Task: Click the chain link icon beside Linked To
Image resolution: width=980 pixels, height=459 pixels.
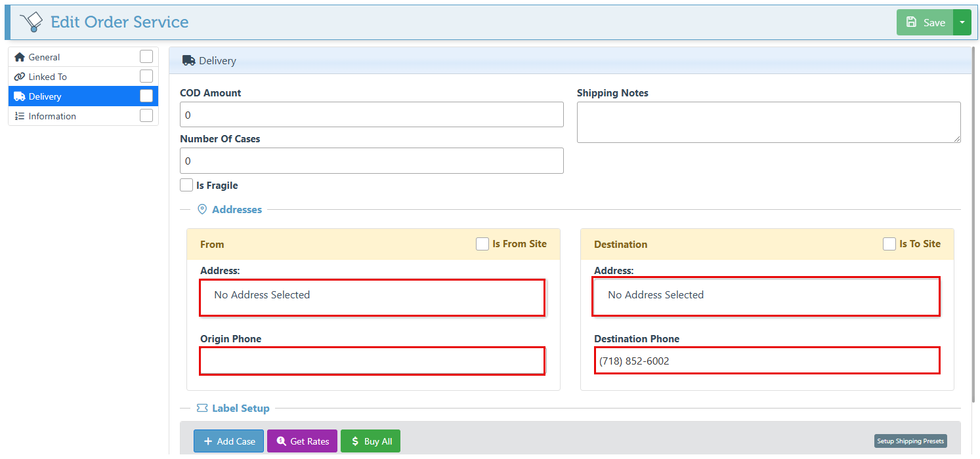Action: (20, 77)
